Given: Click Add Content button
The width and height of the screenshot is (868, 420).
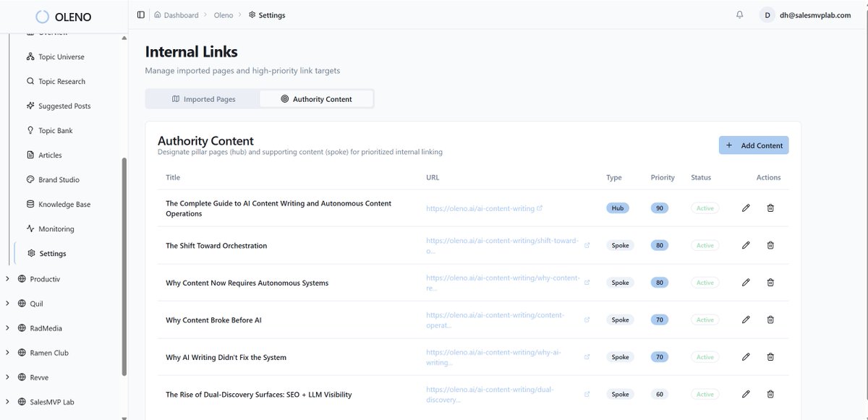Looking at the screenshot, I should (x=754, y=145).
